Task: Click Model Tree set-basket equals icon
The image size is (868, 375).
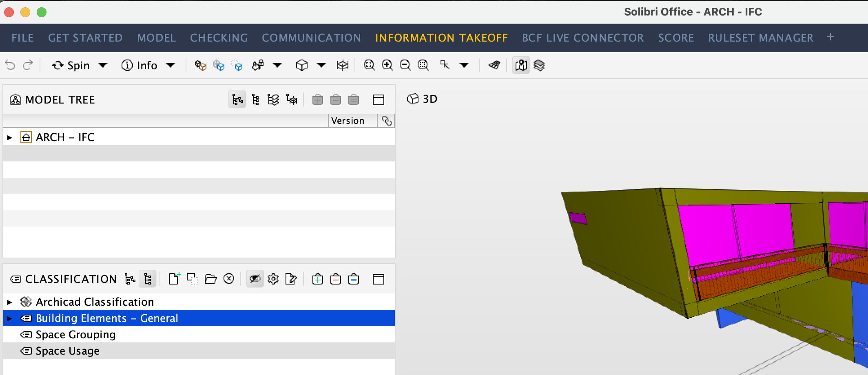Action: [x=354, y=100]
